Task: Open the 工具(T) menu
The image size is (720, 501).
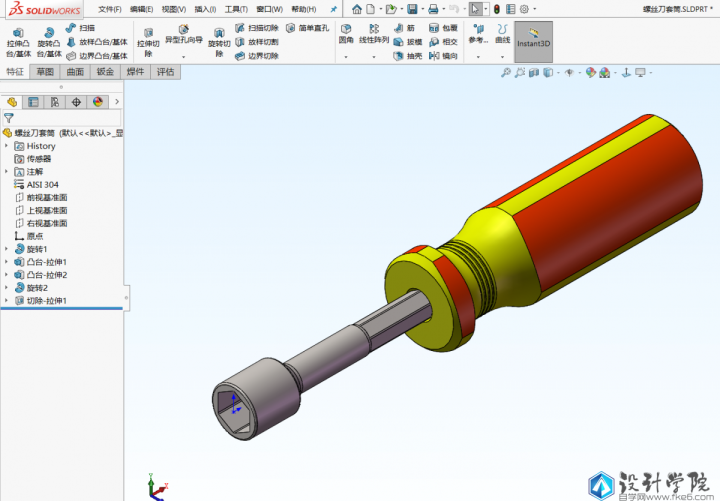Action: coord(236,9)
